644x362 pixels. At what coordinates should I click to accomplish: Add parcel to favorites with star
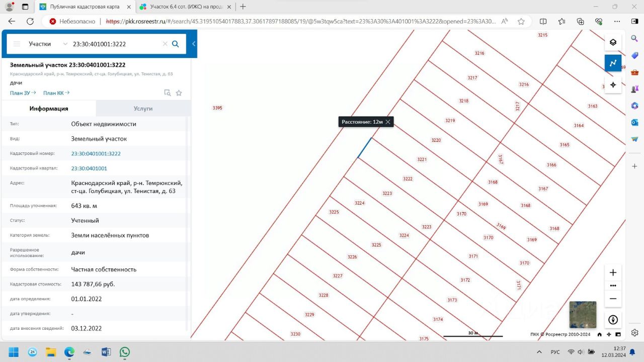(179, 93)
